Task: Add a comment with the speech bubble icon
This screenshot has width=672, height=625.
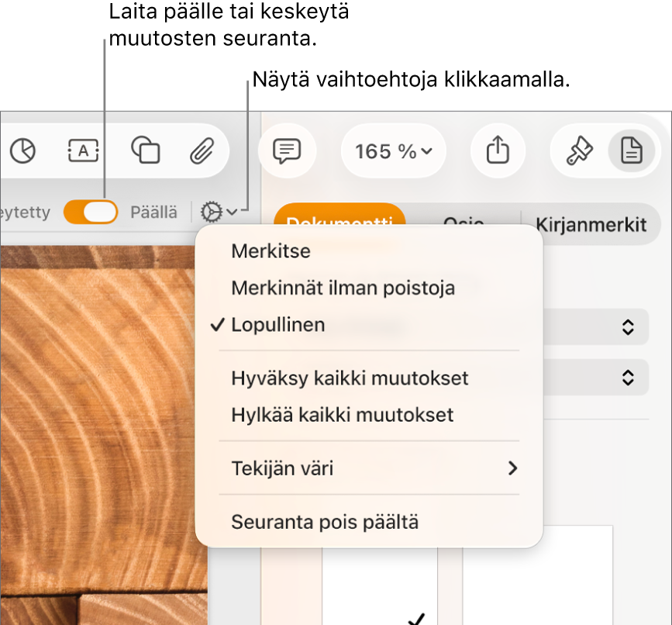Action: pyautogui.click(x=287, y=151)
